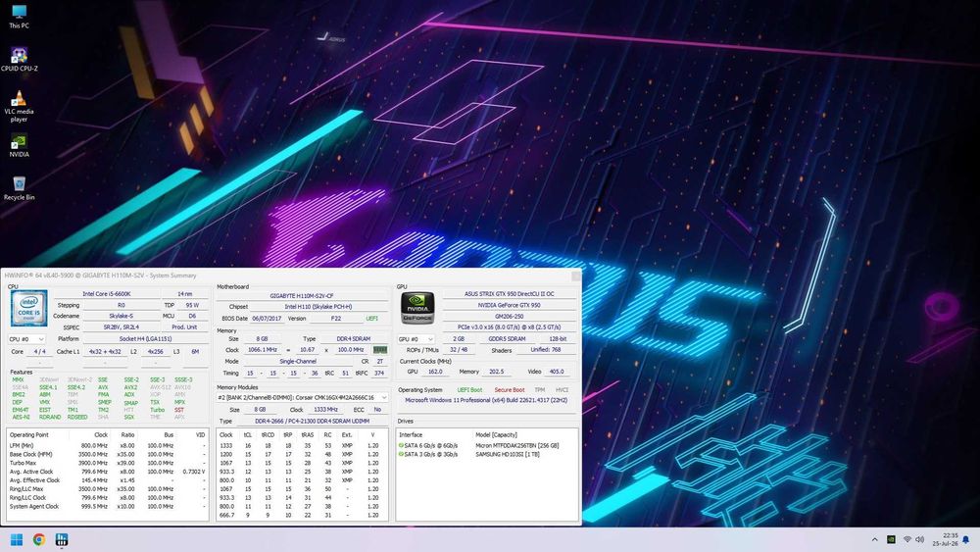The image size is (980, 552).
Task: Click the LFM (Min) operating point row
Action: (107, 446)
